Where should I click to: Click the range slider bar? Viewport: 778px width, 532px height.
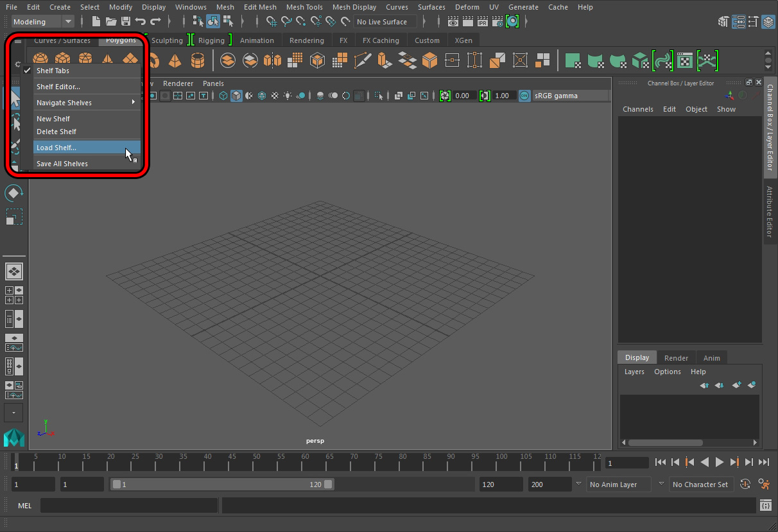tap(221, 485)
